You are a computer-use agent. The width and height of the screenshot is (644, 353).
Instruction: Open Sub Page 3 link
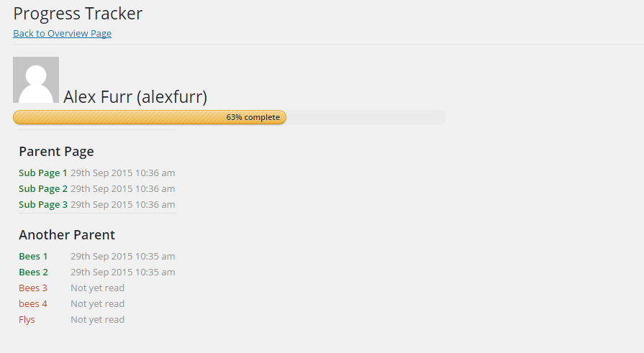click(43, 204)
